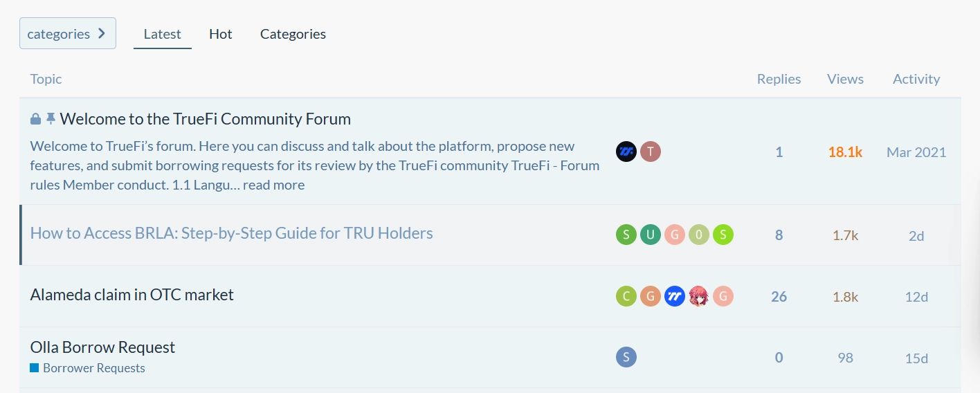This screenshot has width=980, height=393.
Task: Open 'Welcome to the TrueFi Community Forum' topic
Action: point(205,119)
